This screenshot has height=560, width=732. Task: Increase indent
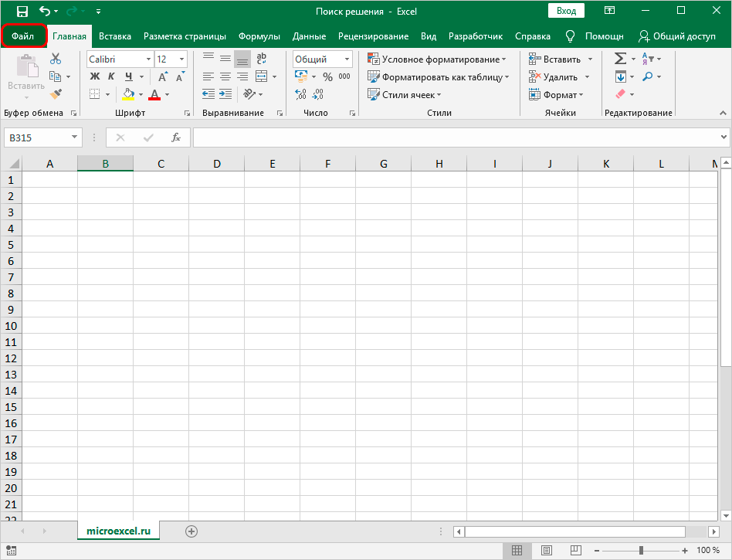[x=225, y=94]
